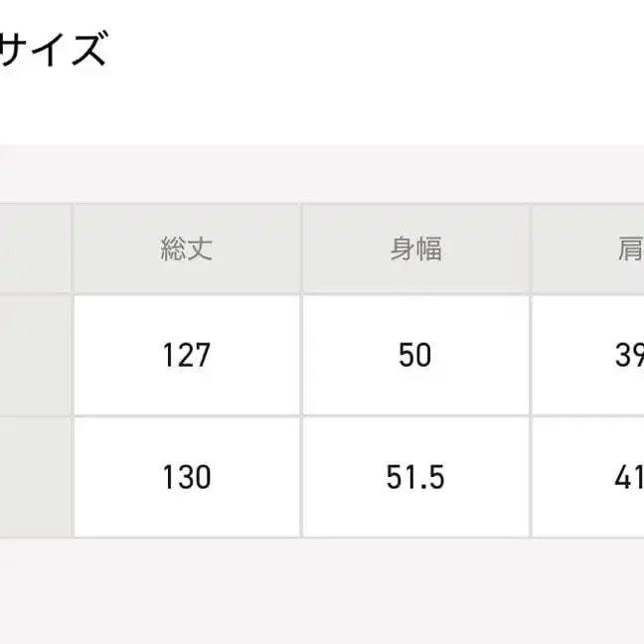Select the 総丈 column header
This screenshot has height=644, width=644.
[x=187, y=249]
